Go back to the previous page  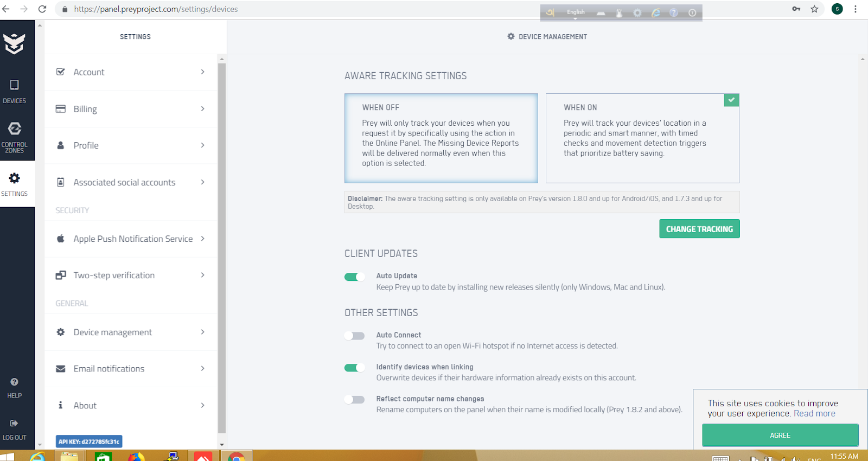click(x=6, y=9)
